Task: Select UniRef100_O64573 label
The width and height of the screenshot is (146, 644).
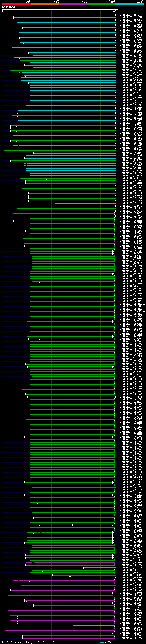Action: pyautogui.click(x=131, y=77)
